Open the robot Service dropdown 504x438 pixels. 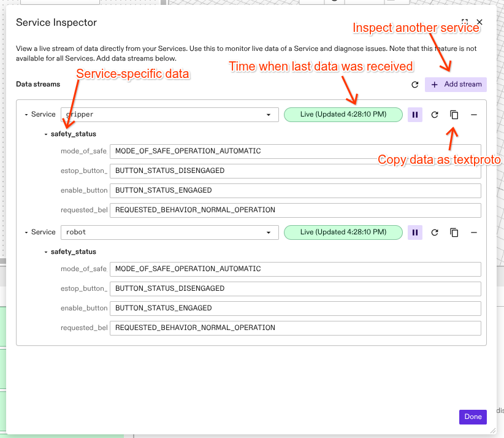[269, 232]
